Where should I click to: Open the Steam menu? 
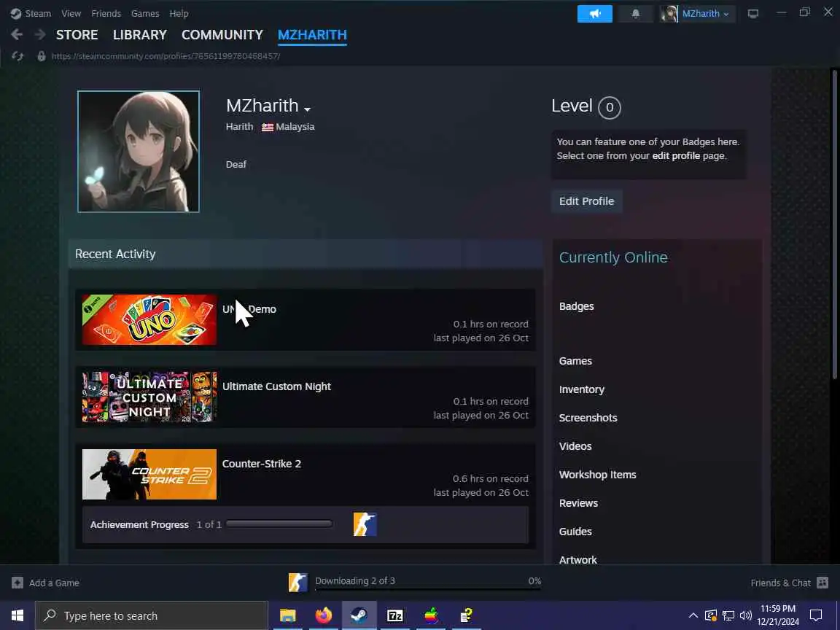pos(38,13)
